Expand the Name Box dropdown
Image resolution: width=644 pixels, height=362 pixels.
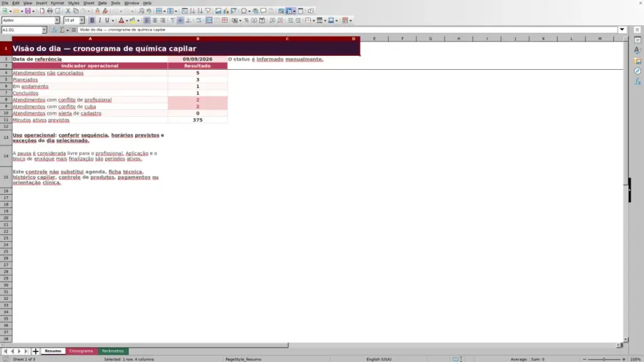tap(44, 30)
